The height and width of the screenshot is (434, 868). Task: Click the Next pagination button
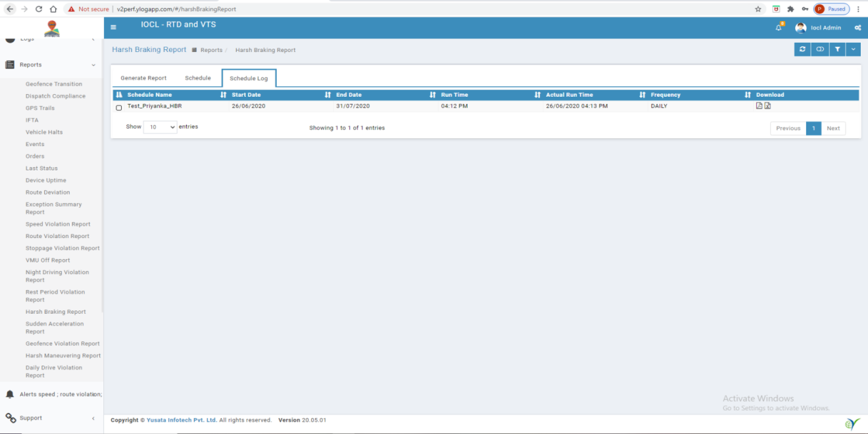[x=833, y=128]
